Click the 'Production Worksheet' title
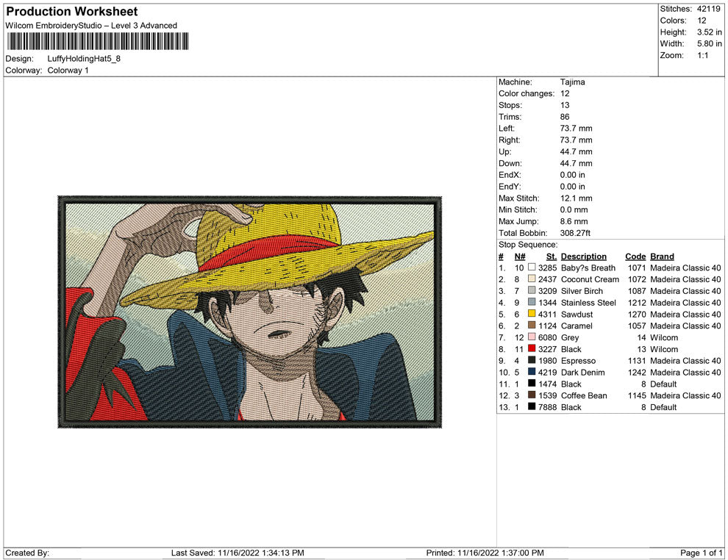The height and width of the screenshot is (560, 728). point(71,12)
